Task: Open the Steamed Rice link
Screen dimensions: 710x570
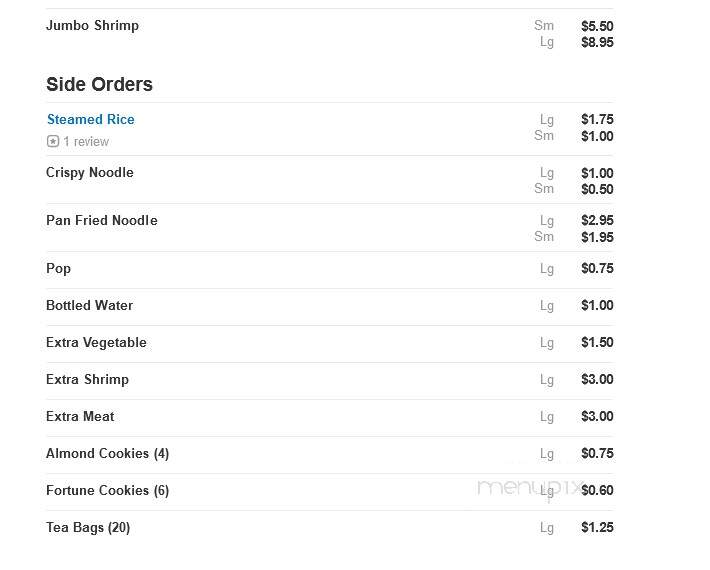Action: tap(91, 120)
